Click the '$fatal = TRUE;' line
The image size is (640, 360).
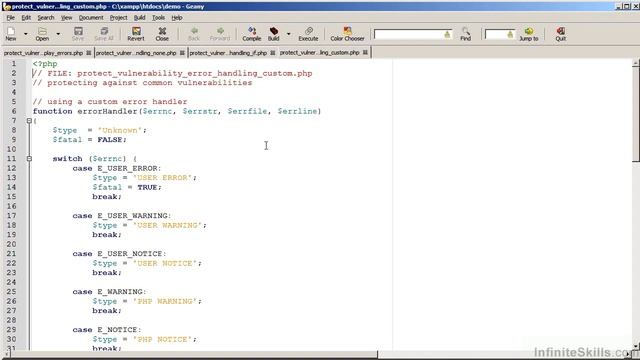127,187
